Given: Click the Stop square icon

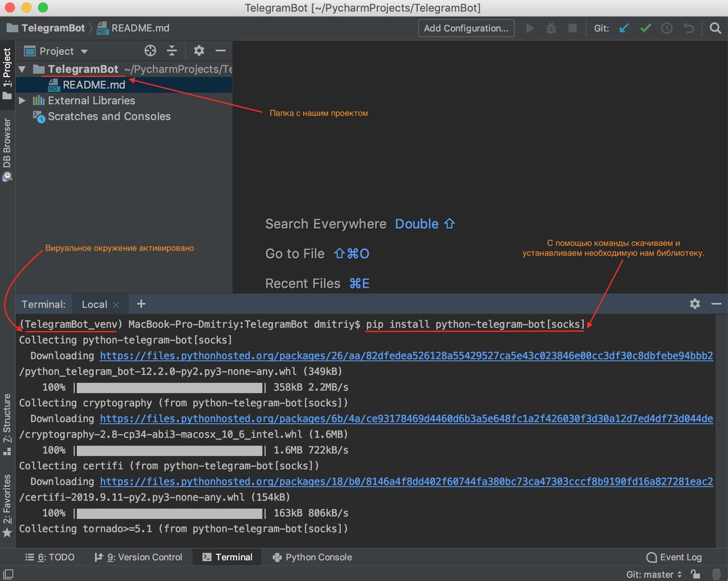Looking at the screenshot, I should (x=572, y=28).
